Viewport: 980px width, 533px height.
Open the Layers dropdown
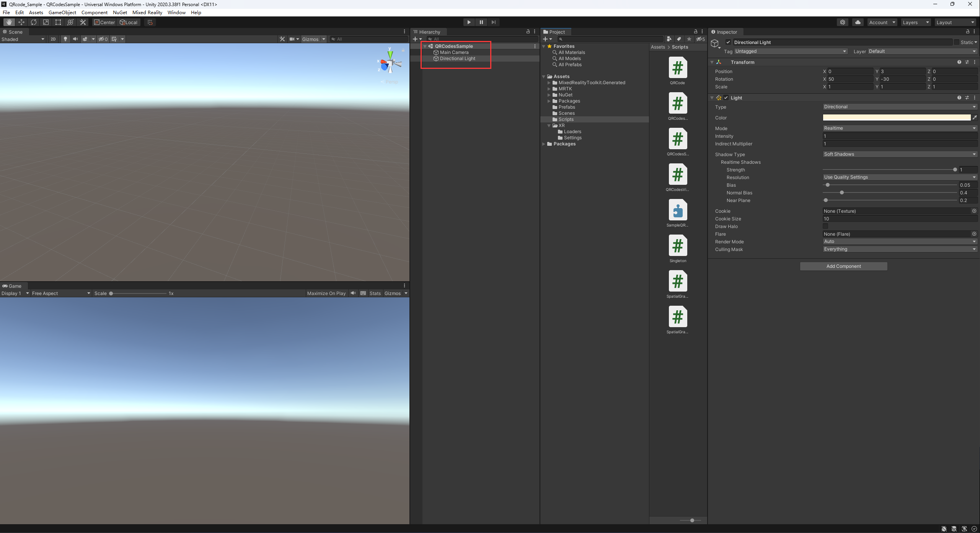[x=915, y=22]
